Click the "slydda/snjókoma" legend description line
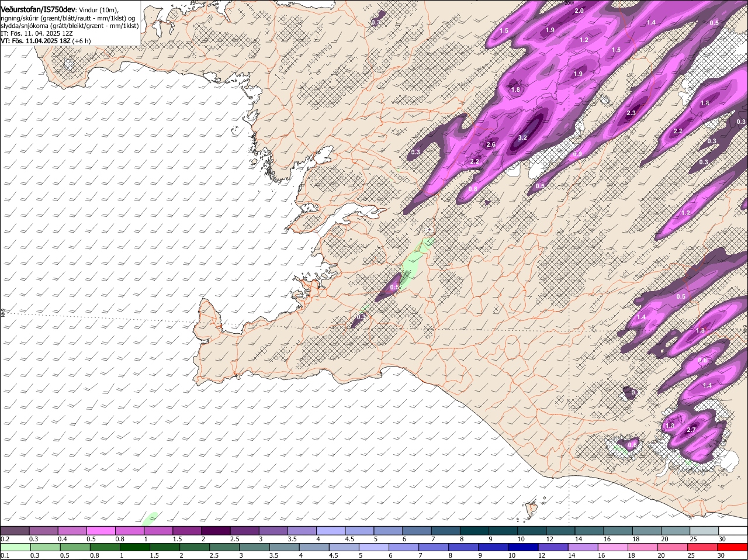Screen dimensions: 748x560 70,26
